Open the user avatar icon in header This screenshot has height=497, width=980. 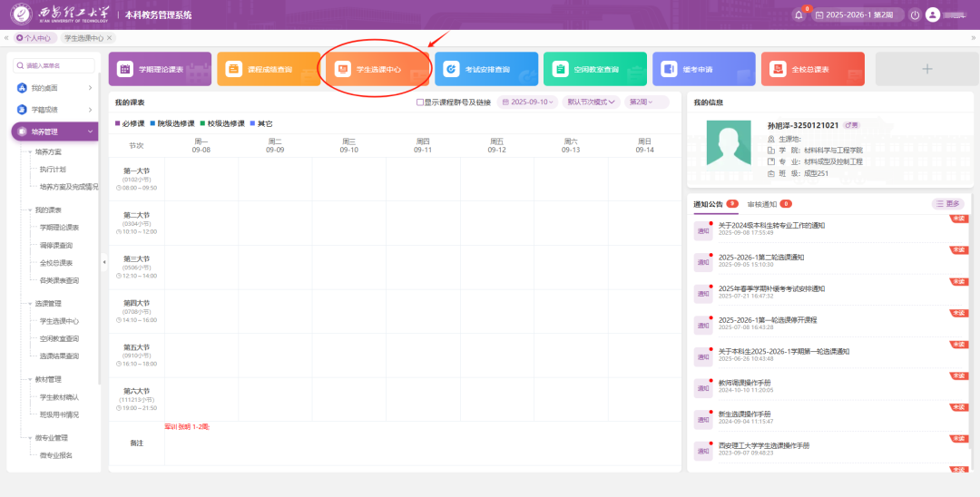pos(933,15)
